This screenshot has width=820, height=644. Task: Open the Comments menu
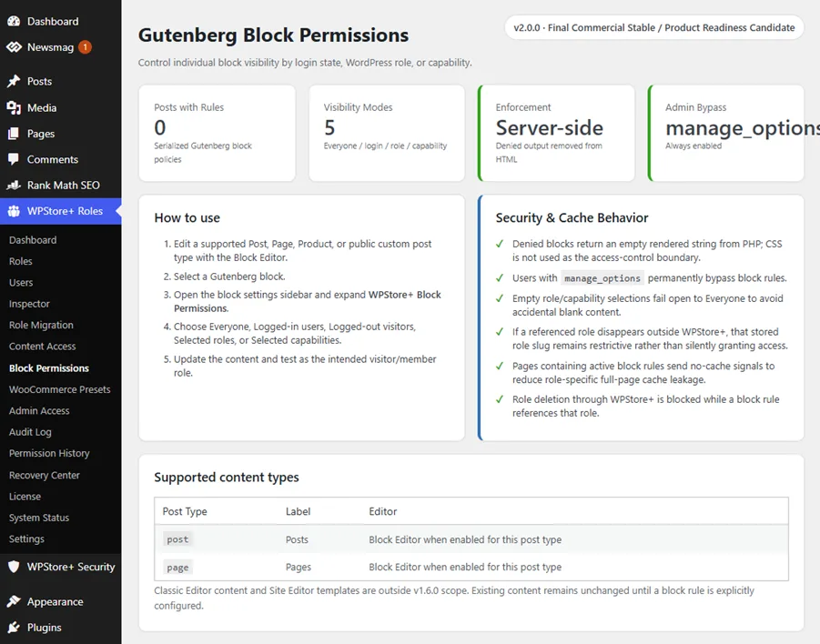pos(61,159)
